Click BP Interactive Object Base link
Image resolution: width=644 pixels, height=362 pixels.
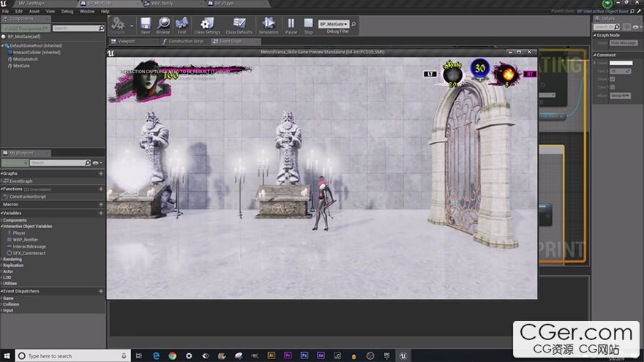click(x=602, y=12)
